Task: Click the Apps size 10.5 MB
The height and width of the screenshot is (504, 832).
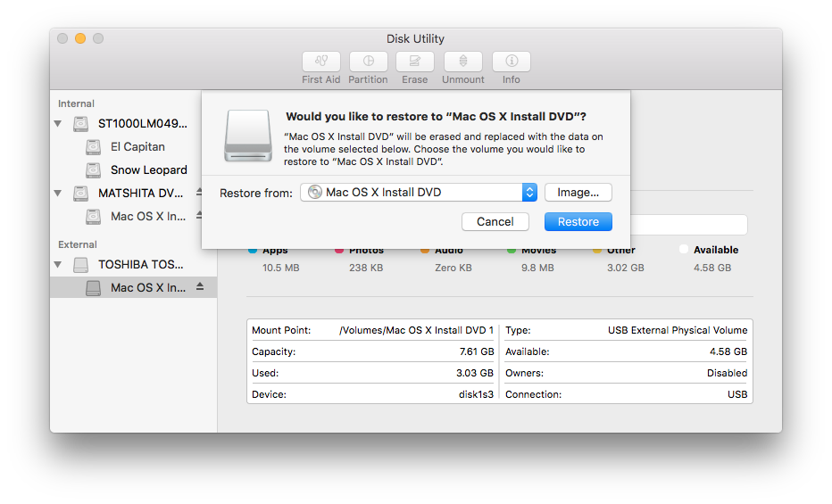Action: tap(280, 268)
